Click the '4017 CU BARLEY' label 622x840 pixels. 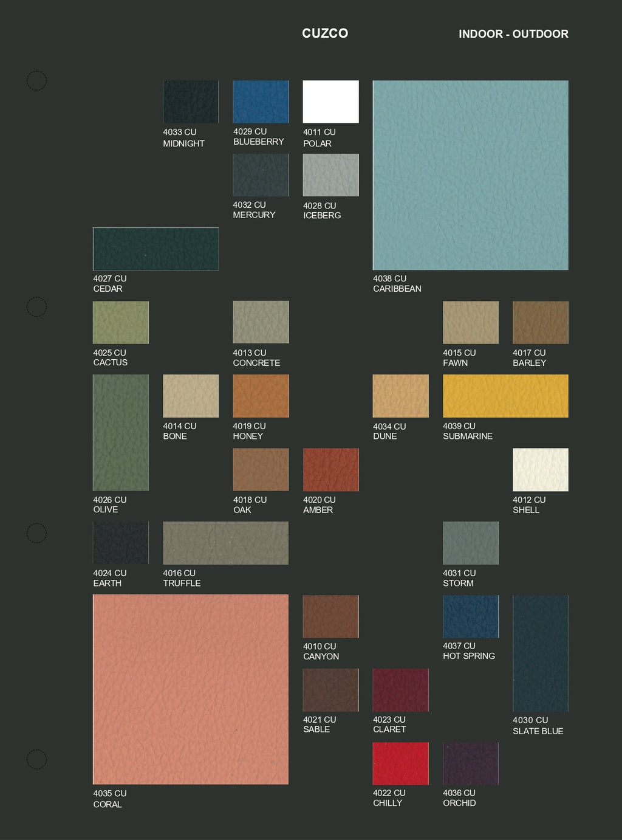pyautogui.click(x=530, y=357)
